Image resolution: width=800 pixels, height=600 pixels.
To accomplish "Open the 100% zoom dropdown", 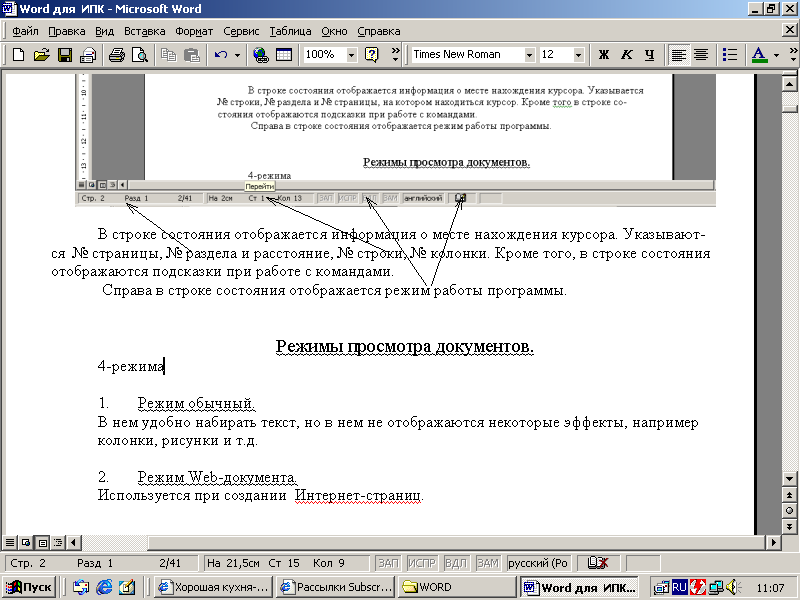I will (x=352, y=55).
